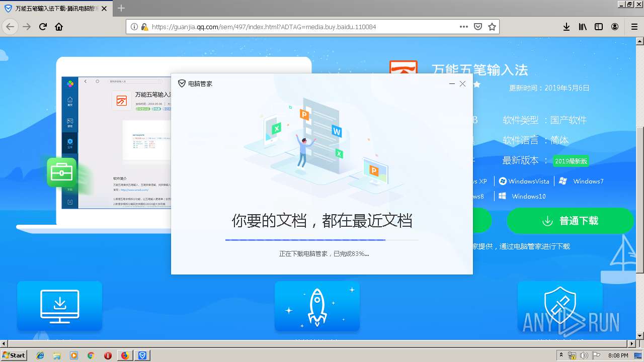Image resolution: width=644 pixels, height=362 pixels.
Task: Open the Firefox downloads arrow
Action: coord(567,27)
